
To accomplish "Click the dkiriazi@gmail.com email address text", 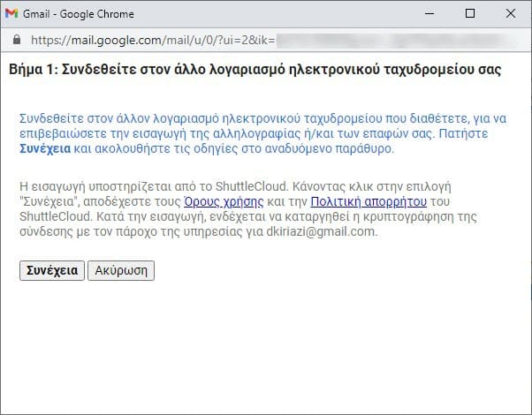I will point(322,232).
